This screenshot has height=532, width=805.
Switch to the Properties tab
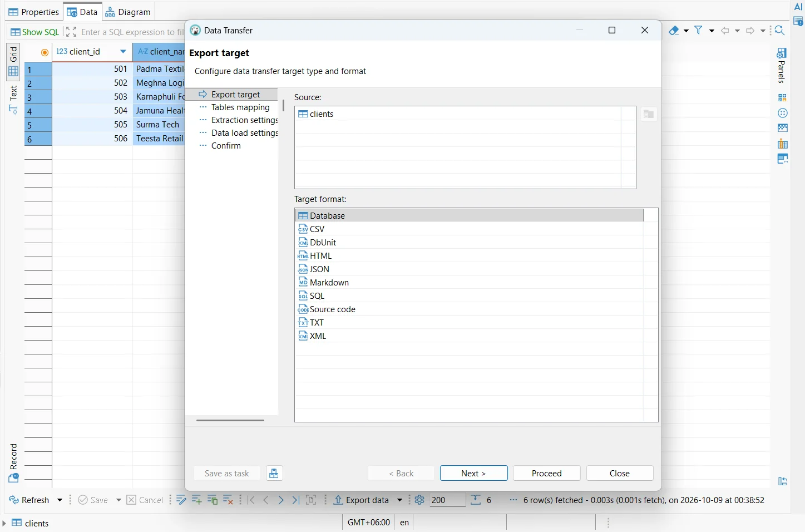[33, 12]
